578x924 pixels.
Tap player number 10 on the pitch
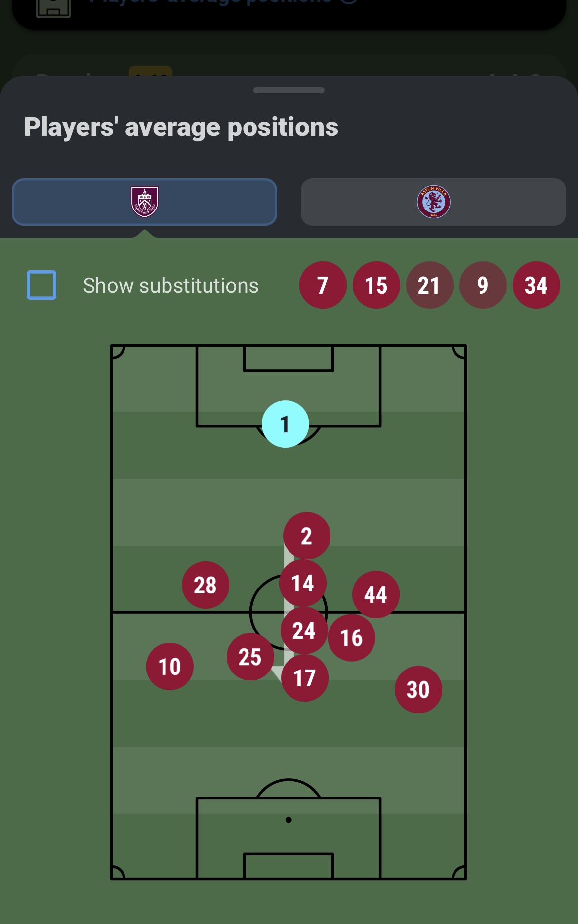(x=169, y=667)
